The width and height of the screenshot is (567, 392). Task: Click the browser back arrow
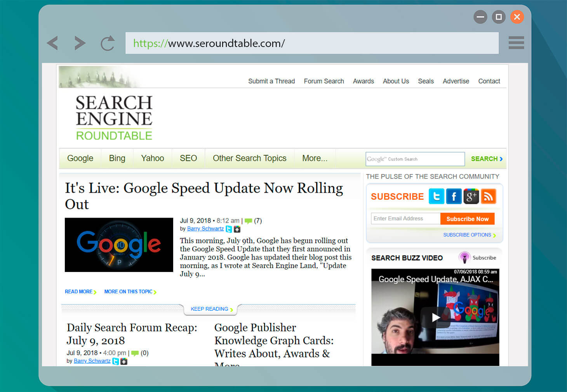click(x=52, y=43)
